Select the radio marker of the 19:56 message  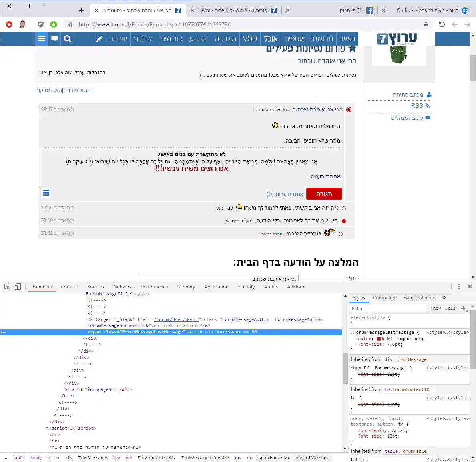tap(344, 208)
